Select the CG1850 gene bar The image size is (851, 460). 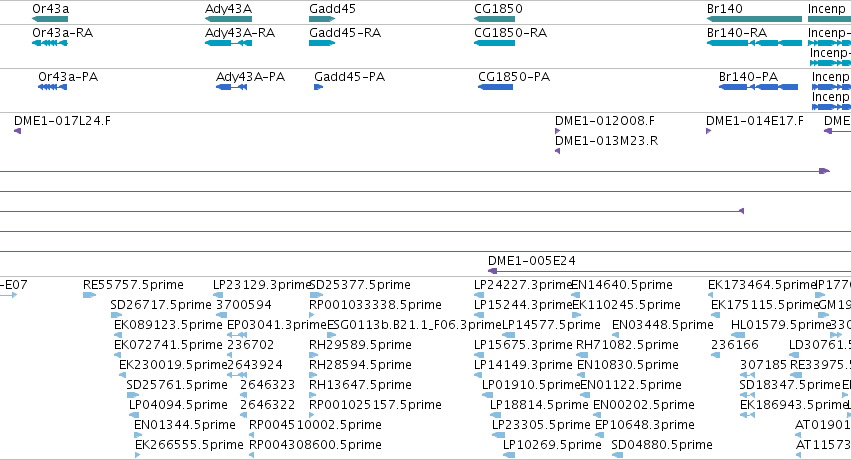[494, 19]
